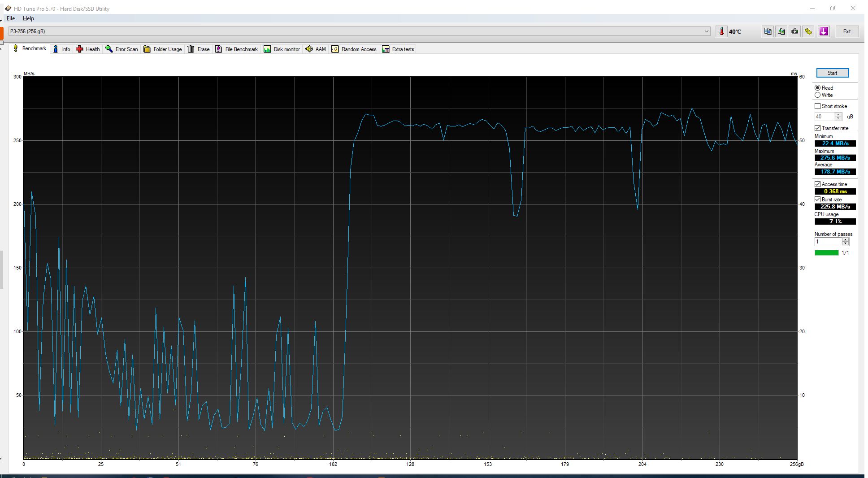Open the File menu
This screenshot has width=868, height=478.
[x=11, y=18]
